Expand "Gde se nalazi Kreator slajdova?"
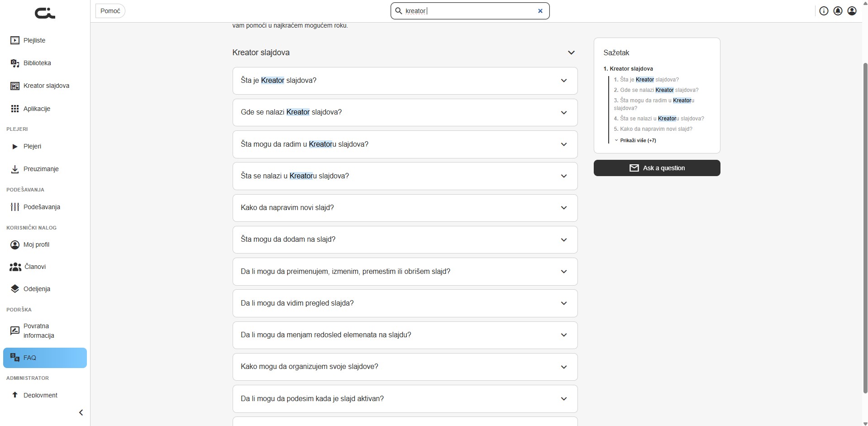The width and height of the screenshot is (868, 426). [405, 112]
